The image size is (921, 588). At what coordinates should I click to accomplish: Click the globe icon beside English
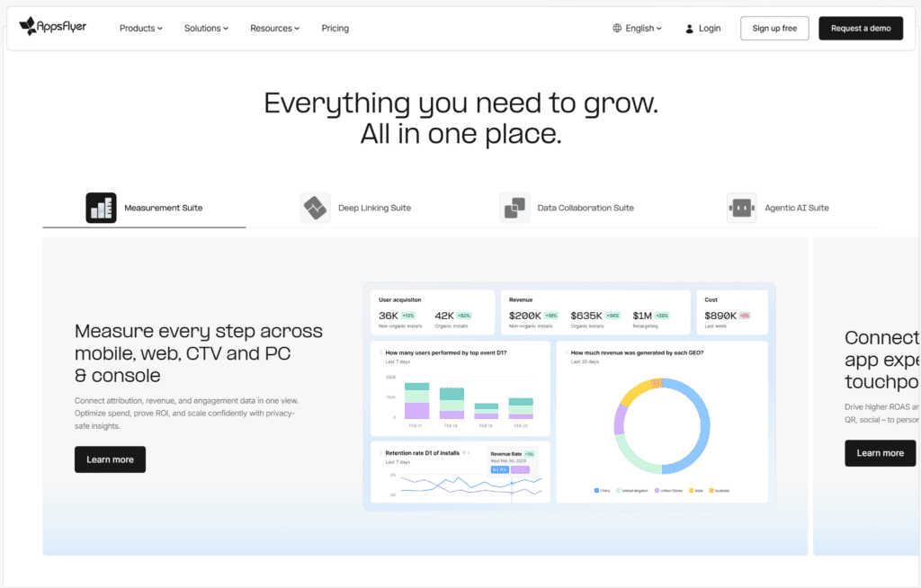point(616,28)
